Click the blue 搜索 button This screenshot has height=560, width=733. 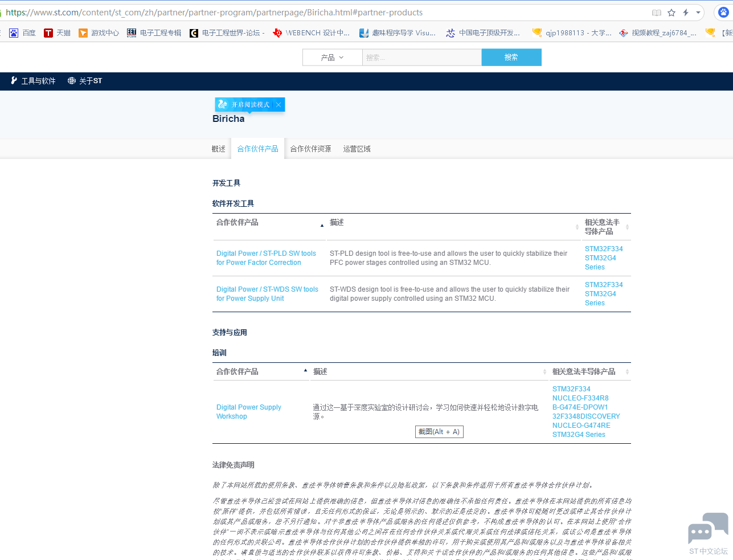click(511, 58)
